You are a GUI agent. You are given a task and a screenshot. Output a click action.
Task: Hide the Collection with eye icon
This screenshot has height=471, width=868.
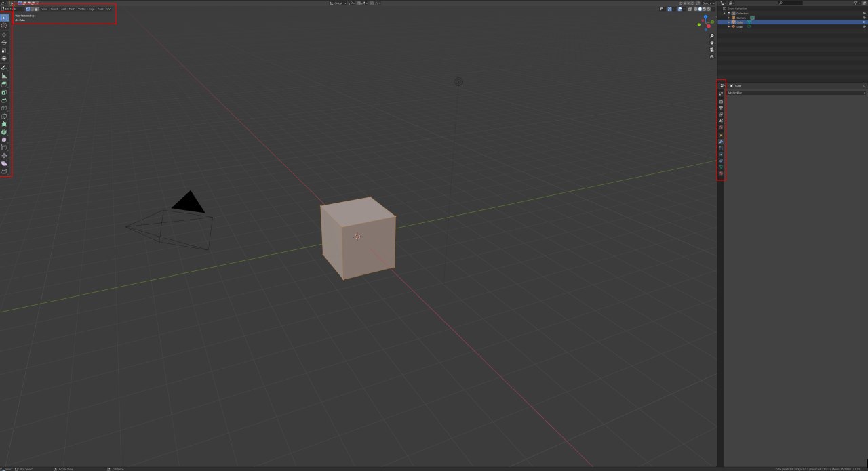click(x=864, y=13)
